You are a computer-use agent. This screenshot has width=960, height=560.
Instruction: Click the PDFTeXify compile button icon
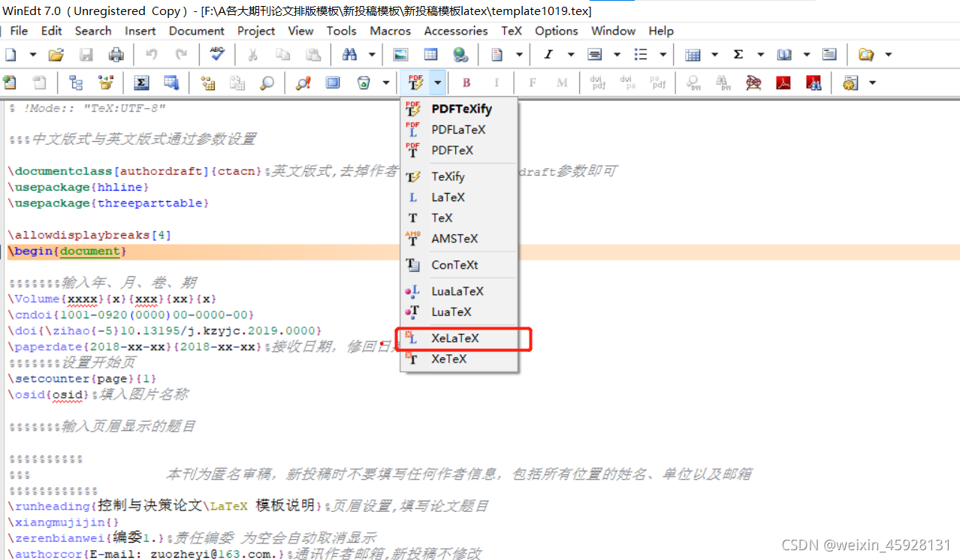[x=415, y=83]
